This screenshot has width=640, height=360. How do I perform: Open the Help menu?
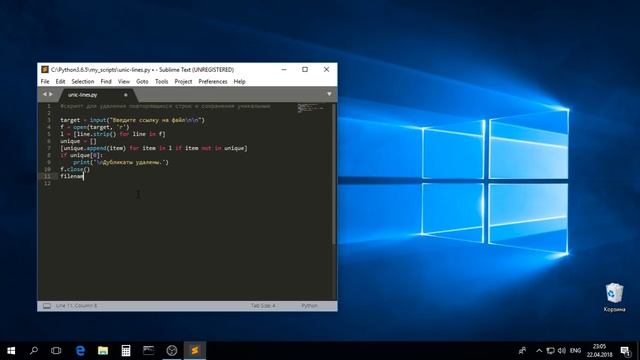pyautogui.click(x=240, y=82)
